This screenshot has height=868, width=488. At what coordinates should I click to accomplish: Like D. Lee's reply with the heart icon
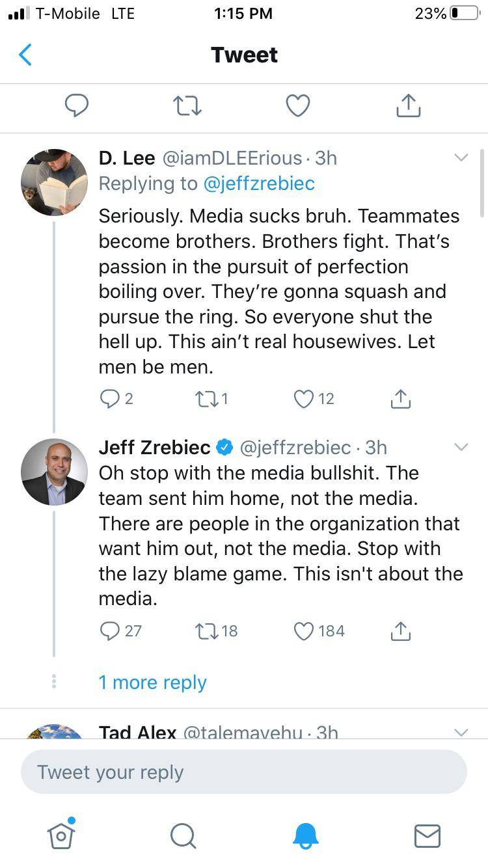click(303, 399)
